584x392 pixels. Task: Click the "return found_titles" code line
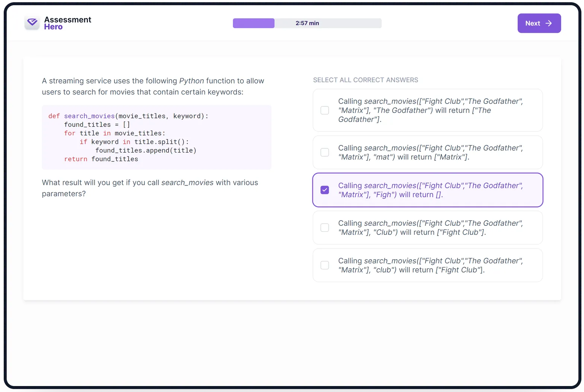[x=101, y=159]
